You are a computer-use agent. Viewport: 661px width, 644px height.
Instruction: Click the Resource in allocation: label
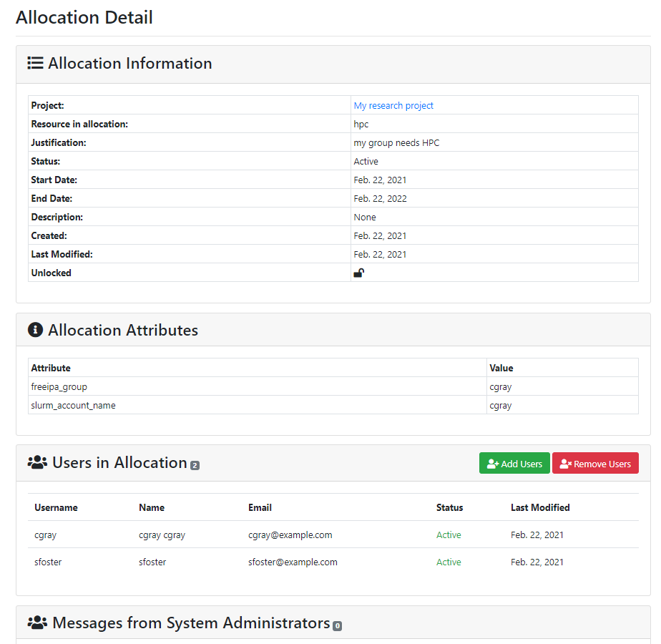coord(79,124)
